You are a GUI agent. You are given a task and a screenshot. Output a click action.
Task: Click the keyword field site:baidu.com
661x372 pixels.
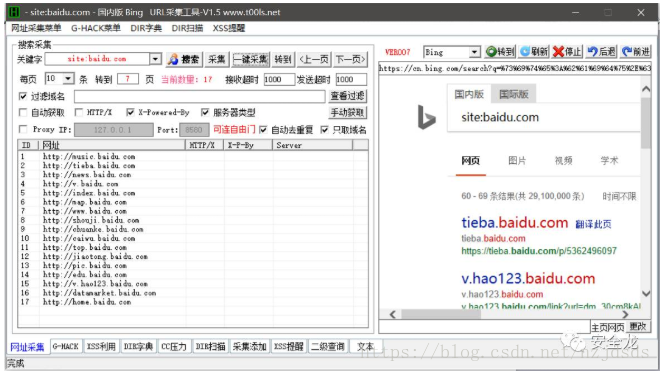(x=97, y=59)
